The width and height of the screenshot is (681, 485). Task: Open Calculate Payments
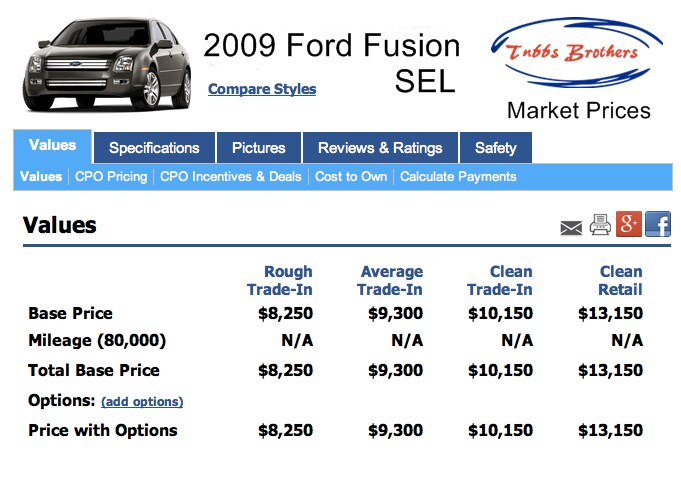[458, 177]
